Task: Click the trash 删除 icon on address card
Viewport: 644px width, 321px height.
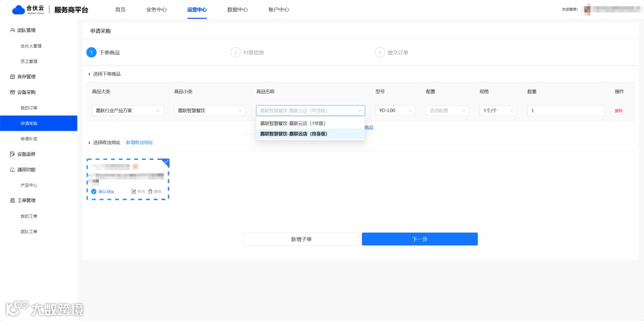Action: tap(150, 192)
